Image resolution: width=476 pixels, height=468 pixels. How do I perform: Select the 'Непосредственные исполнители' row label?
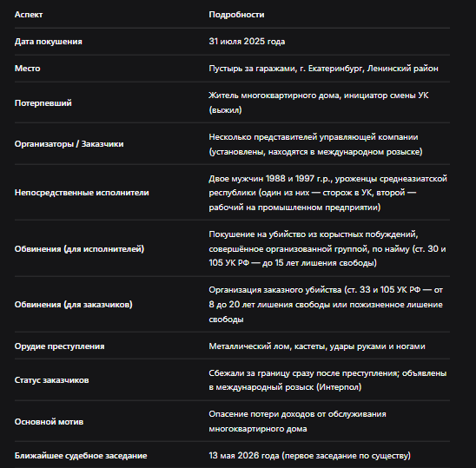82,193
